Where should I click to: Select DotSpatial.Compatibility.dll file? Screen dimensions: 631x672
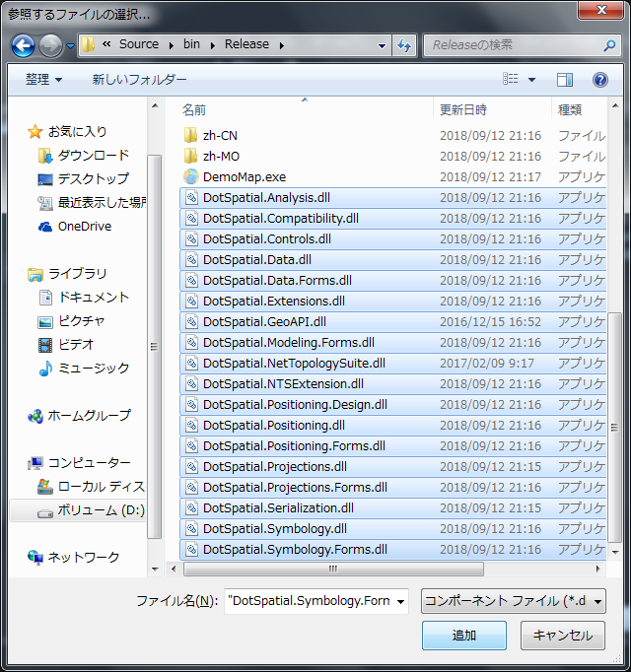393,218
